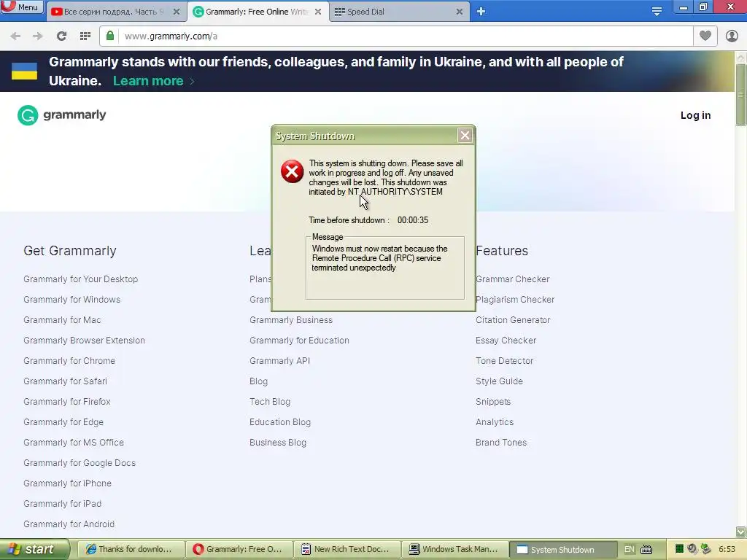The height and width of the screenshot is (560, 747).
Task: Click the page scrollbar down arrow
Action: click(x=740, y=532)
